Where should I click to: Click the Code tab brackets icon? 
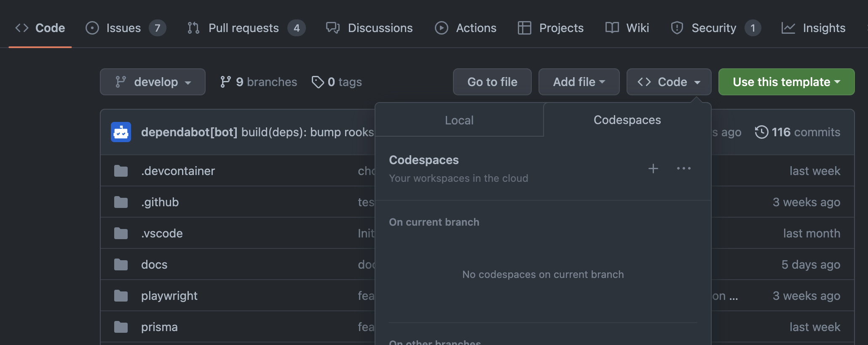coord(22,28)
